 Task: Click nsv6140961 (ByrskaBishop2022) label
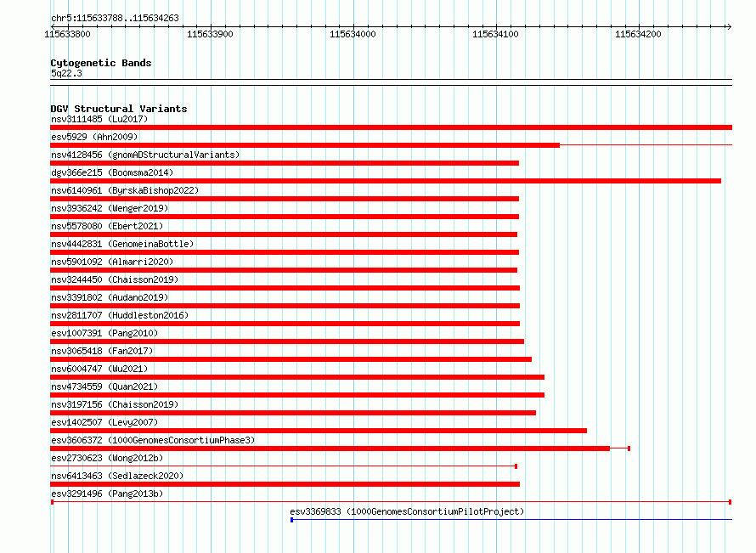(125, 190)
